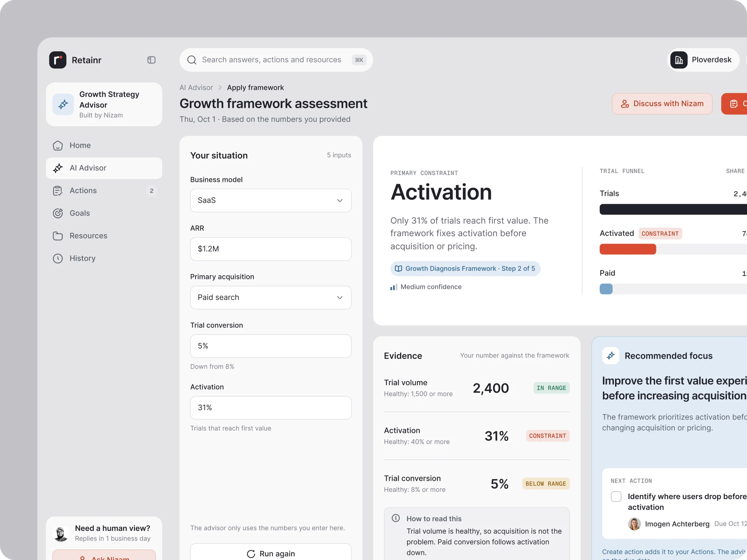Click the Retainr logo icon
This screenshot has width=747, height=560.
tap(58, 60)
